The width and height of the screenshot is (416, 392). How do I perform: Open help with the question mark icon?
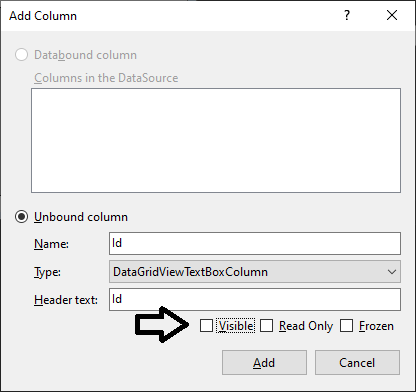click(x=347, y=15)
